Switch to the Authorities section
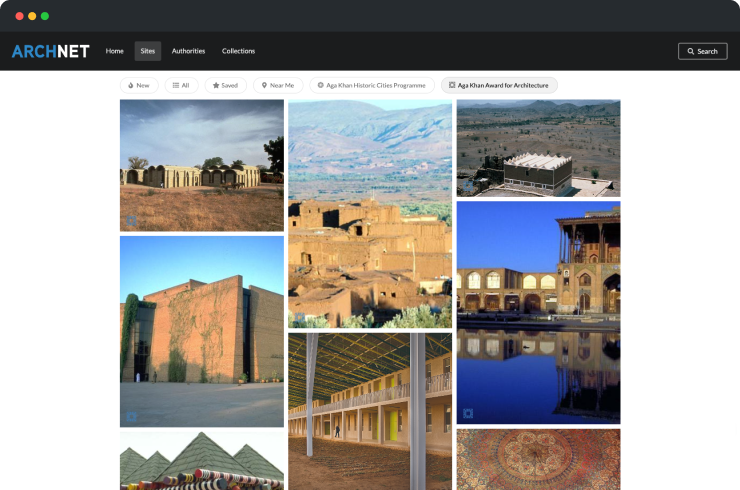 [x=188, y=51]
